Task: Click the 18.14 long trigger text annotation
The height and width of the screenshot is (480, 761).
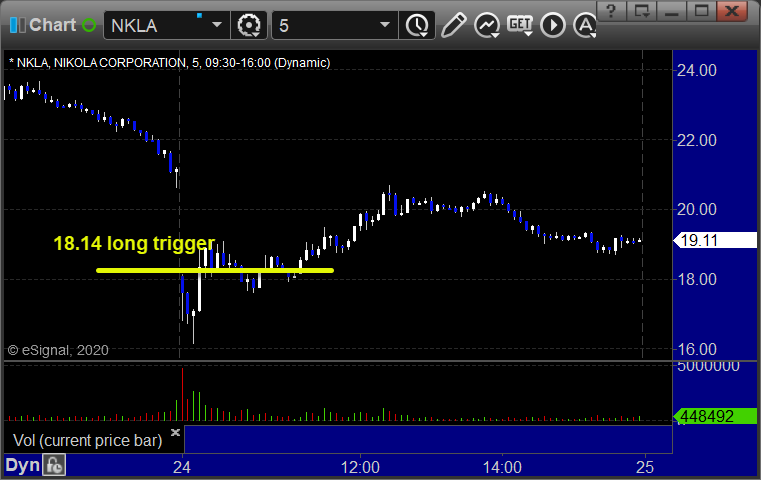Action: 134,243
